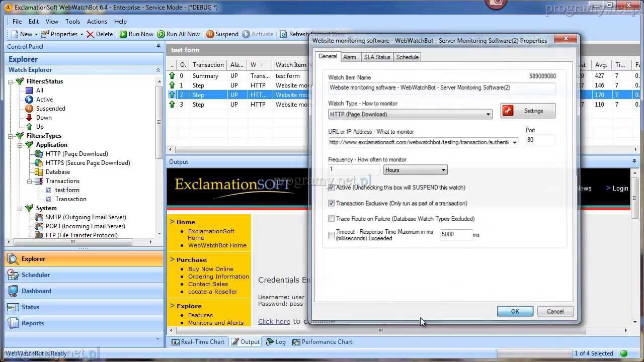Click the OK button
The width and height of the screenshot is (644, 362).
coord(515,311)
